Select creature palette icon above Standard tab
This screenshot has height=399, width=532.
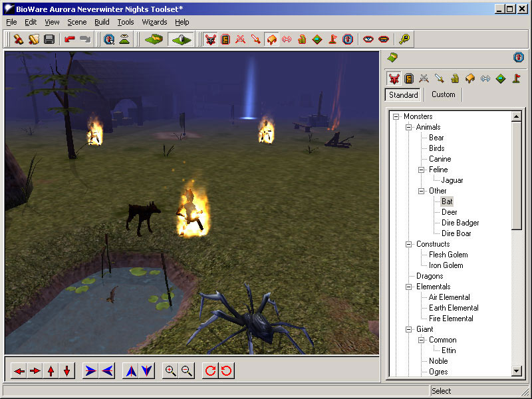[x=394, y=78]
